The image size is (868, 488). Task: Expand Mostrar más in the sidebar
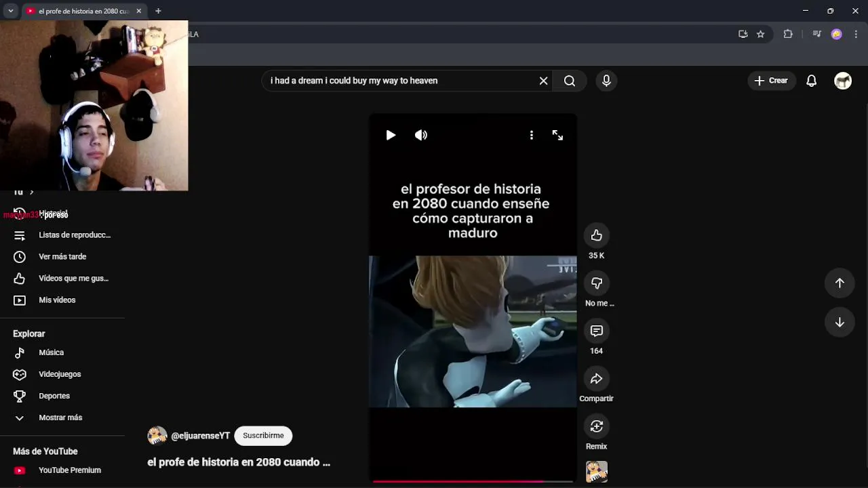click(62, 418)
